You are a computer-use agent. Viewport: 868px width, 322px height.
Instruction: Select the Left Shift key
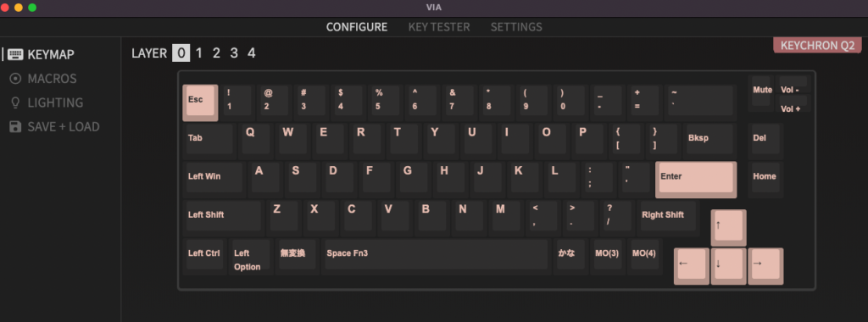224,217
